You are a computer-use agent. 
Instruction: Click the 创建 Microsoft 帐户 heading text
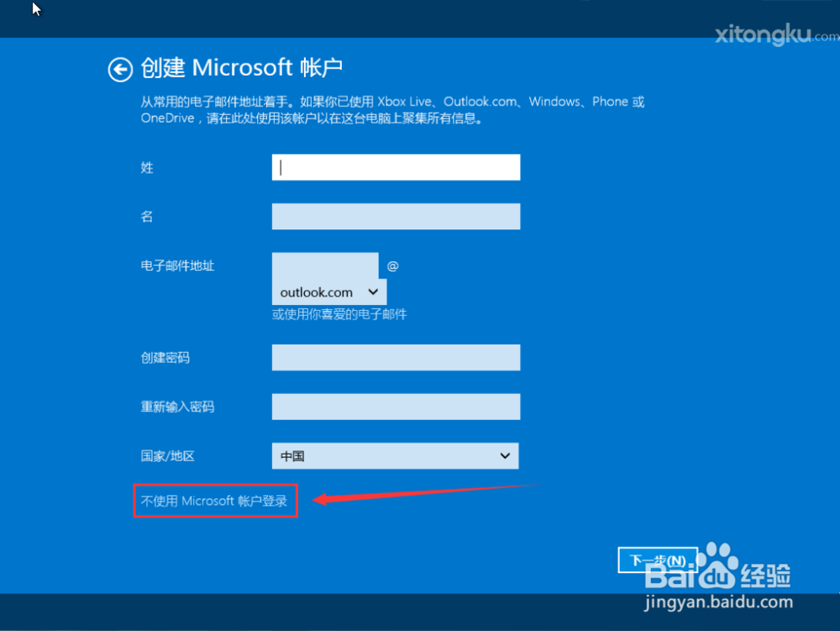tap(241, 68)
